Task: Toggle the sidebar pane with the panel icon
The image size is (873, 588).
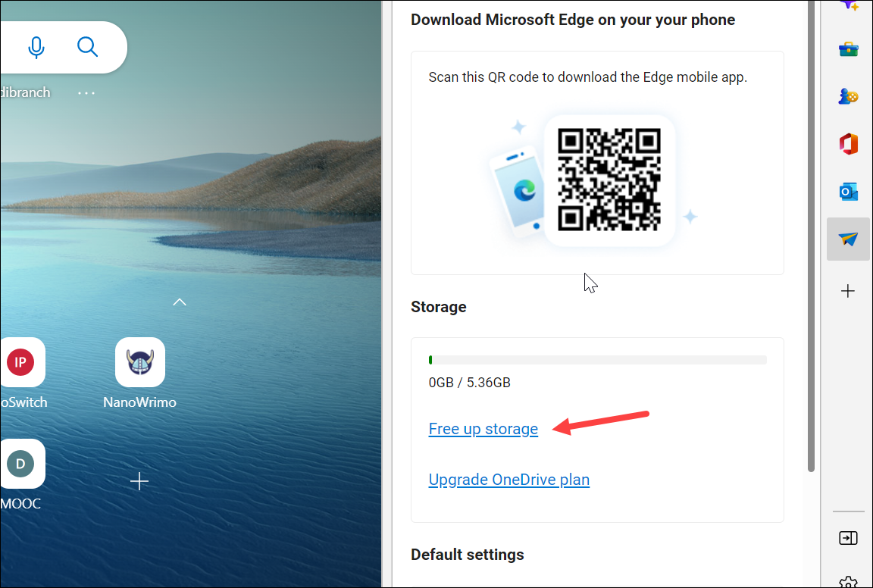Action: [849, 538]
